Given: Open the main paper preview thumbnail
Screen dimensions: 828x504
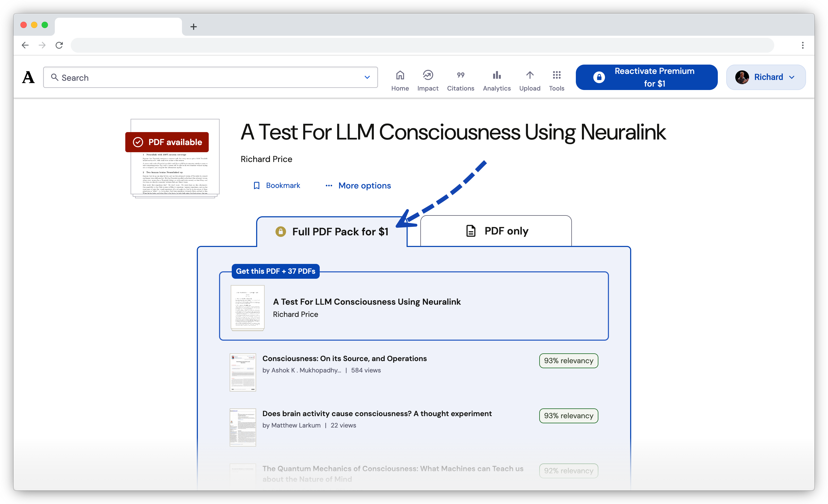Looking at the screenshot, I should coord(175,159).
